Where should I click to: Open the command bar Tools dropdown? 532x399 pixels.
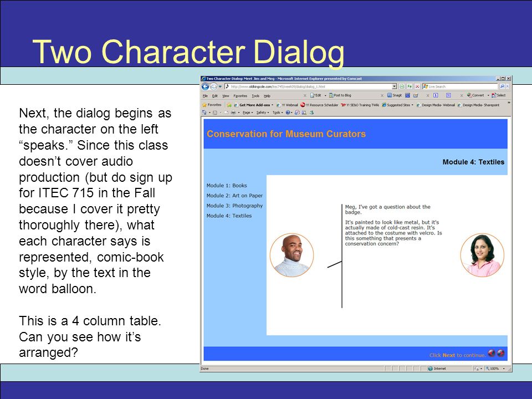[x=278, y=112]
